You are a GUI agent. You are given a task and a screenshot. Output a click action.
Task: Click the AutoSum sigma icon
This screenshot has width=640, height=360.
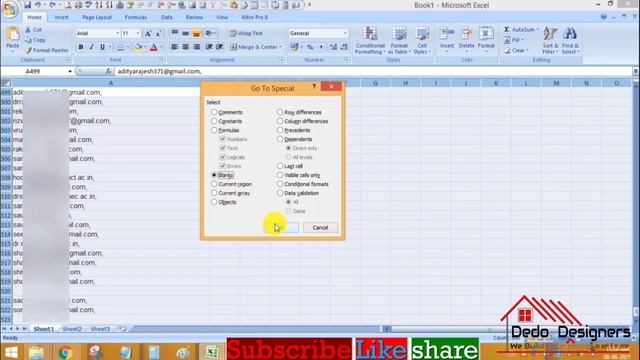(x=507, y=30)
